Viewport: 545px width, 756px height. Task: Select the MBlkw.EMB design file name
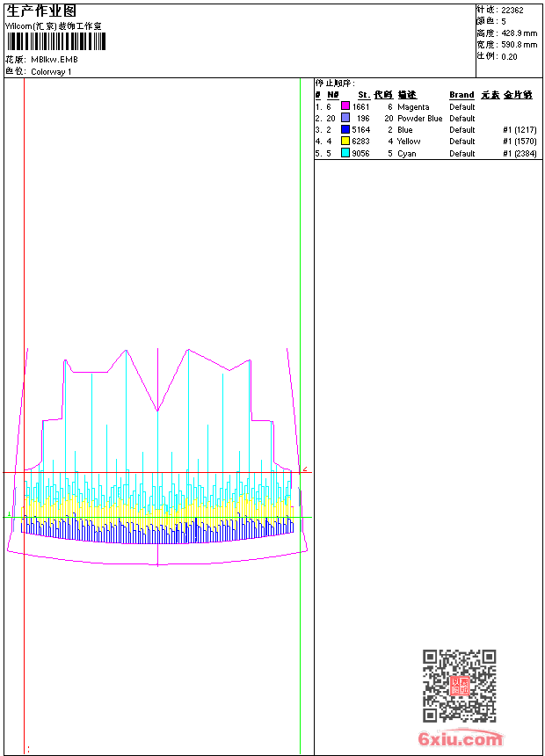click(54, 59)
